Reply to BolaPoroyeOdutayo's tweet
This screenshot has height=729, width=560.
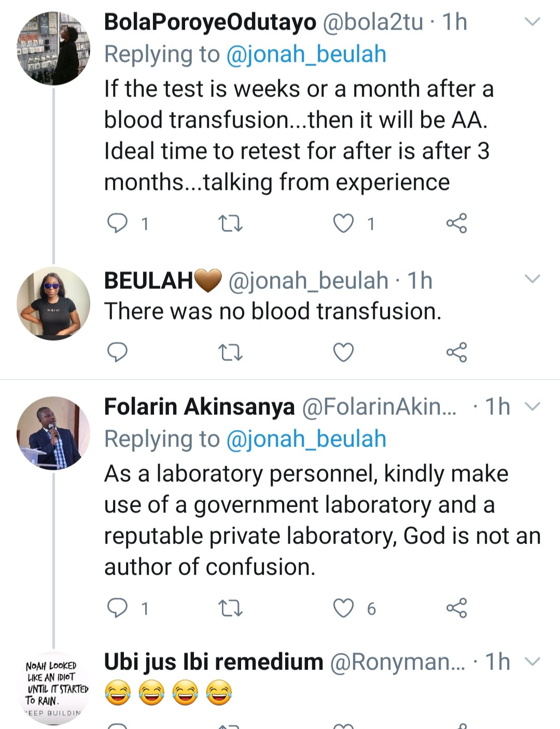pos(117,223)
